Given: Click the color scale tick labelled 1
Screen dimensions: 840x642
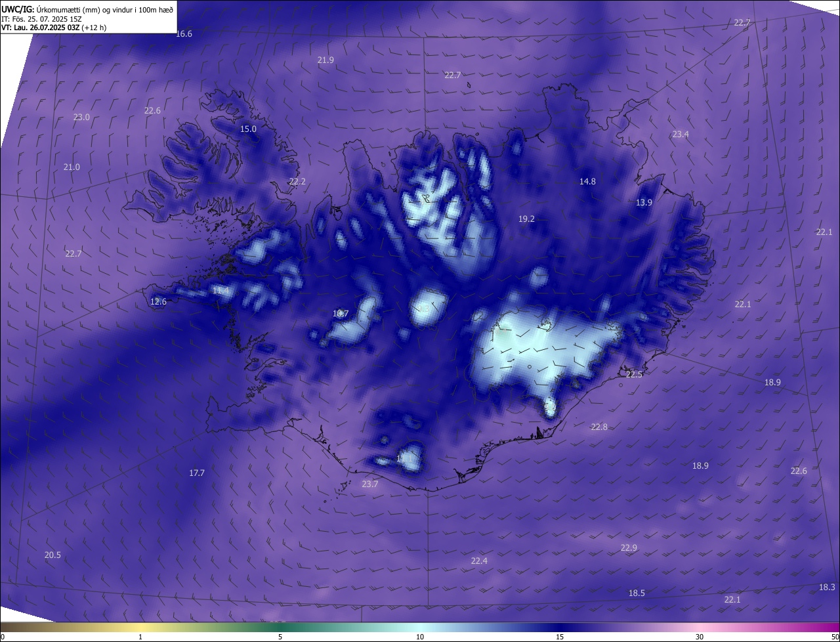Looking at the screenshot, I should tap(140, 637).
